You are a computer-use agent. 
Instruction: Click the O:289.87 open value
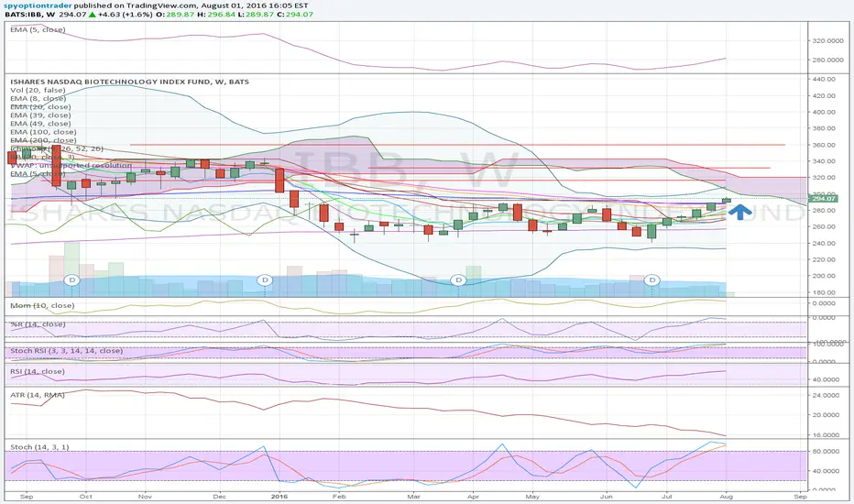pyautogui.click(x=175, y=14)
